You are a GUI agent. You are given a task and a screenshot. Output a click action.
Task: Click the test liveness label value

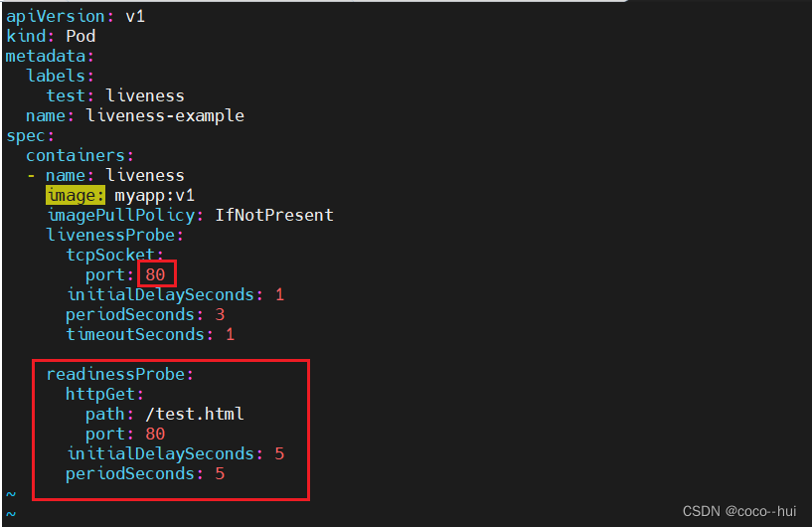click(145, 95)
